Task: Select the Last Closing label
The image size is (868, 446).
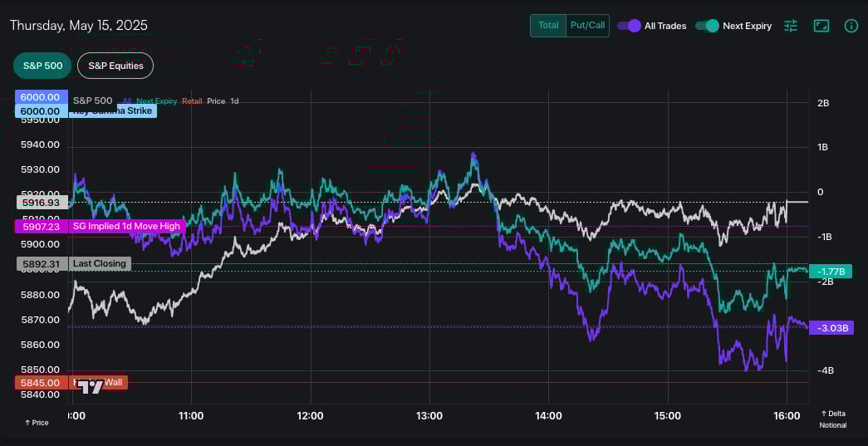Action: 100,263
